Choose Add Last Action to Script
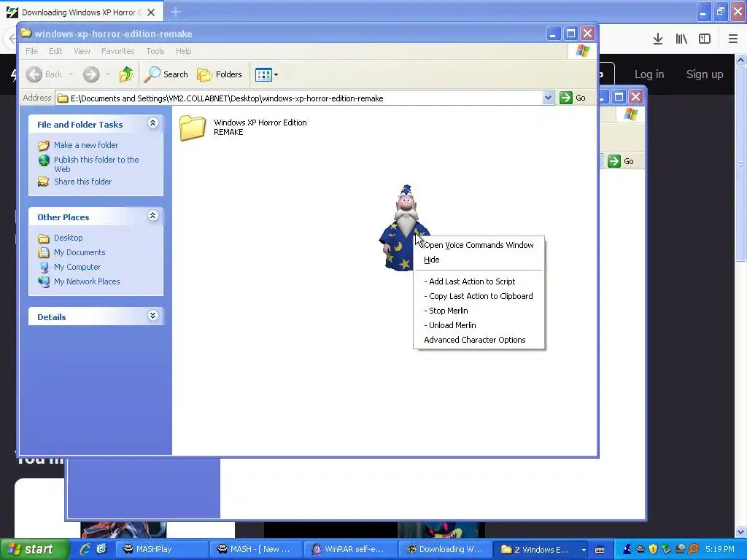 (x=479, y=282)
